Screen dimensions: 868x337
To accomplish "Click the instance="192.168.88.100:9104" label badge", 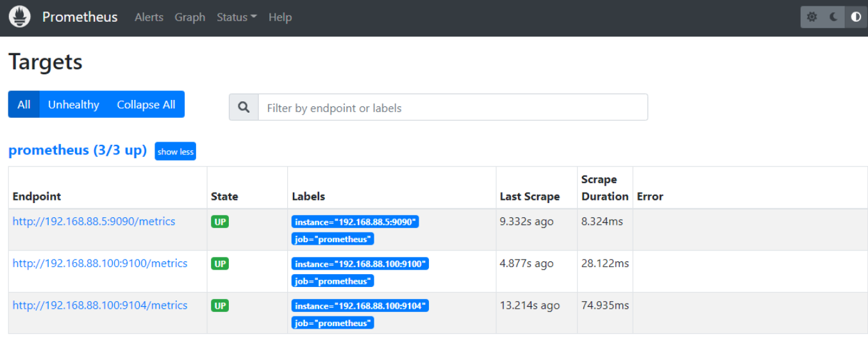I will click(x=360, y=306).
